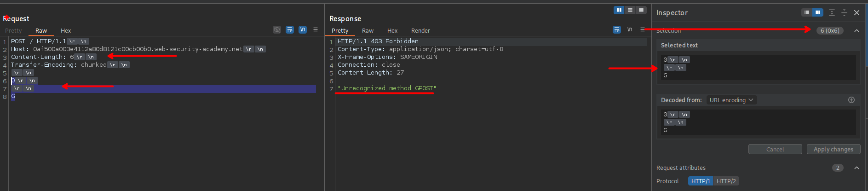868x191 pixels.
Task: Add another decoding with plus icon
Action: pyautogui.click(x=851, y=100)
